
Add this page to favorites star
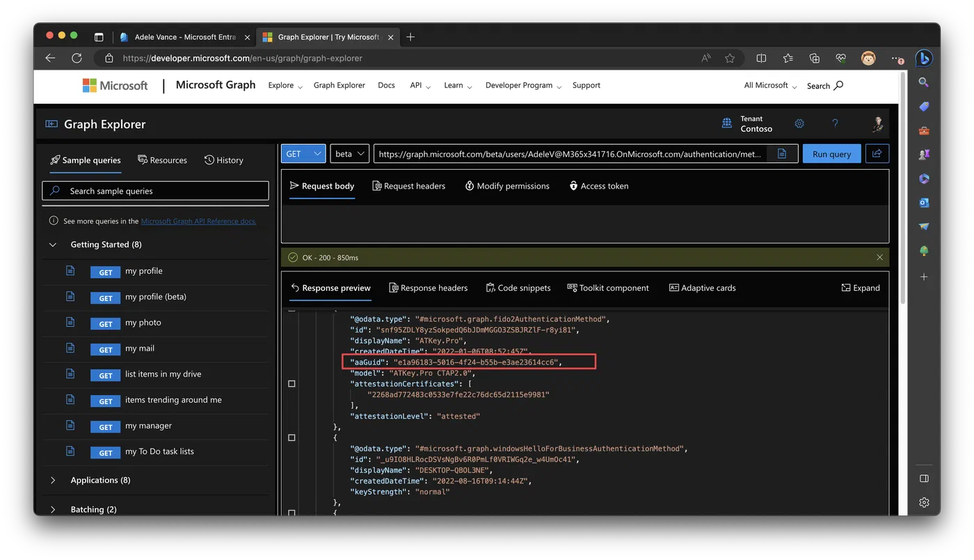(x=730, y=58)
